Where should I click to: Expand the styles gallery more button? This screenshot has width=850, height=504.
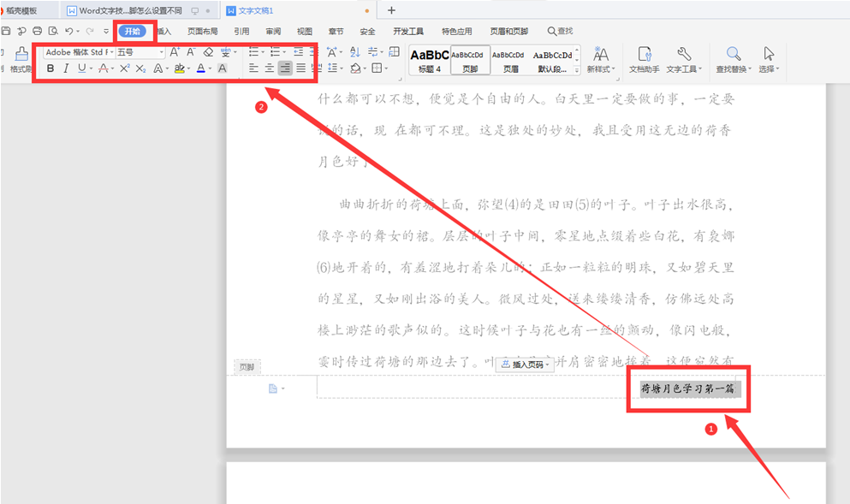click(576, 69)
